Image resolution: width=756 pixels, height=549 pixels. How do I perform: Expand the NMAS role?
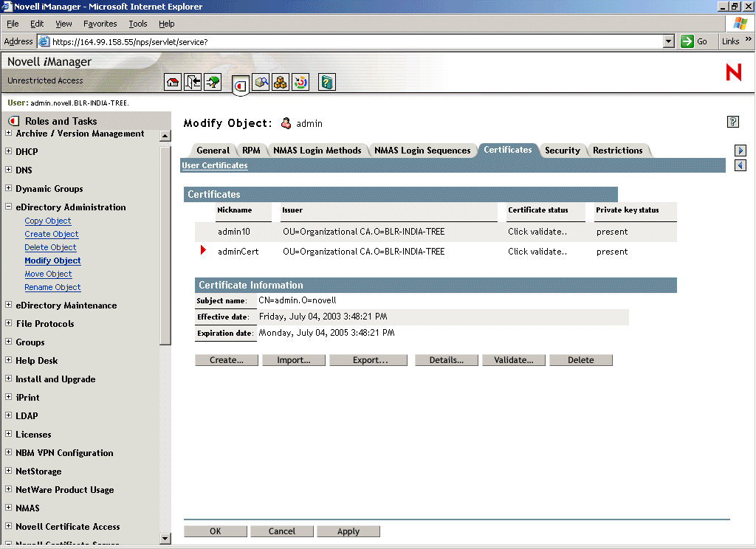(8, 508)
